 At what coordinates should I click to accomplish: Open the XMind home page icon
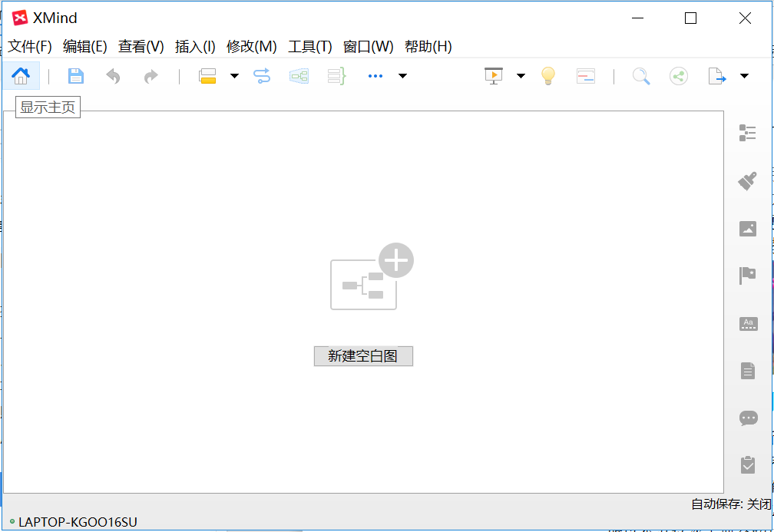[x=21, y=75]
